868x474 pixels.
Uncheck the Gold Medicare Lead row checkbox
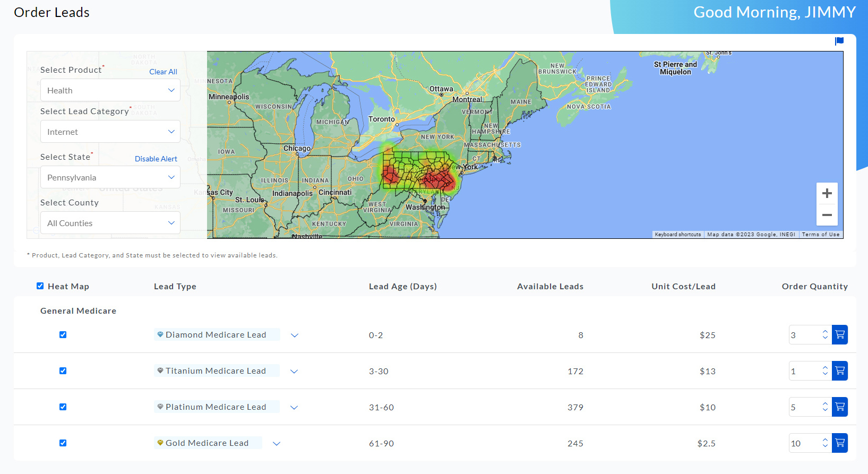click(x=63, y=443)
